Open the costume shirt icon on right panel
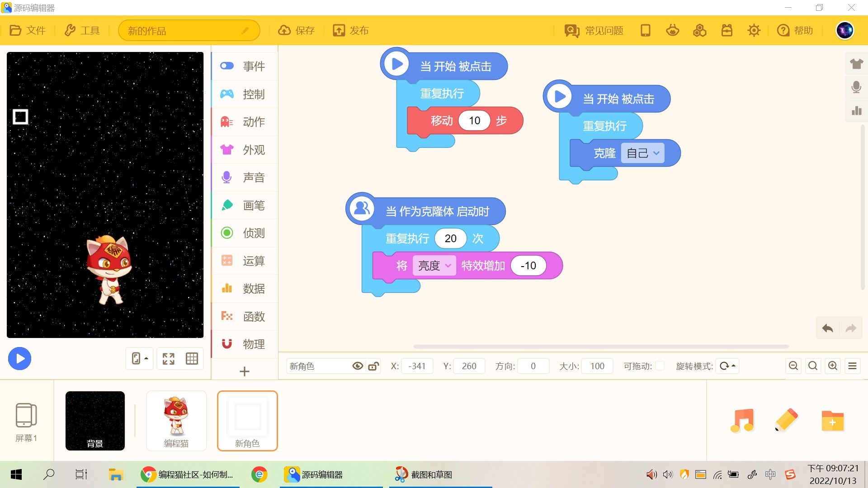 coord(856,64)
